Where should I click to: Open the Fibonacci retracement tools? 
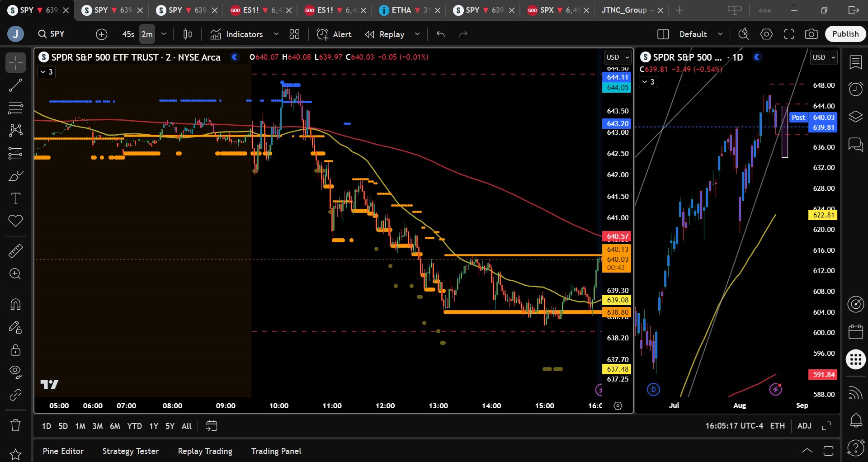tap(15, 108)
